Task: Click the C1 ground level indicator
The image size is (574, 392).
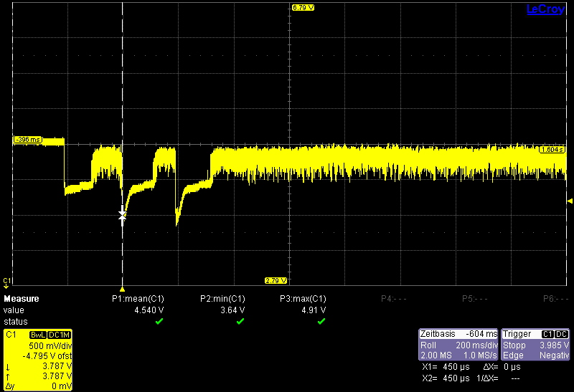Action: 7,281
